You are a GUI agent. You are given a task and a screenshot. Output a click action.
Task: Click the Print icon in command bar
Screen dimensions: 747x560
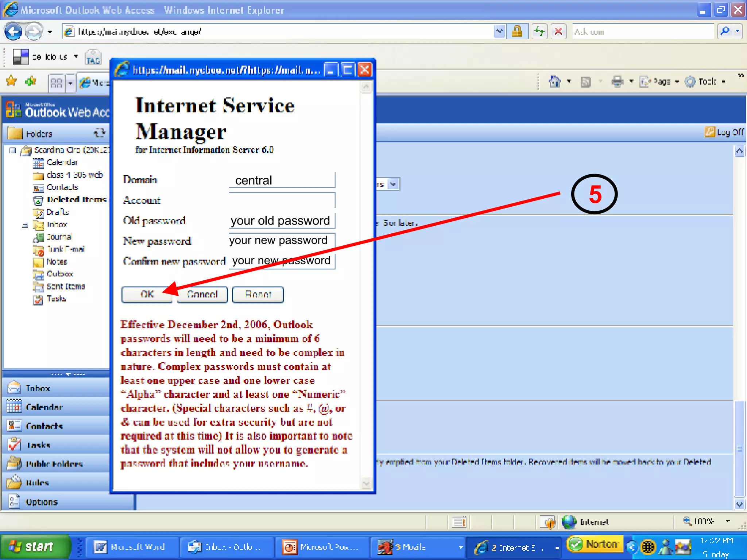tap(617, 81)
